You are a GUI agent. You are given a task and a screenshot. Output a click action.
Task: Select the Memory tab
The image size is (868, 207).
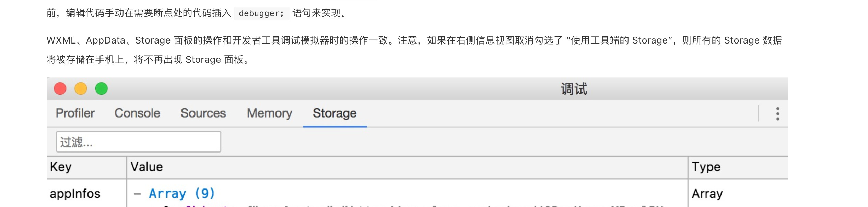269,113
